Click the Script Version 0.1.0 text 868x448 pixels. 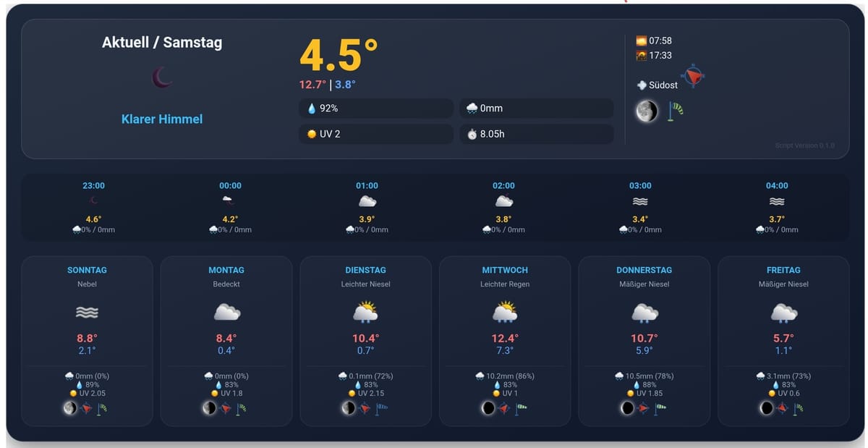804,145
